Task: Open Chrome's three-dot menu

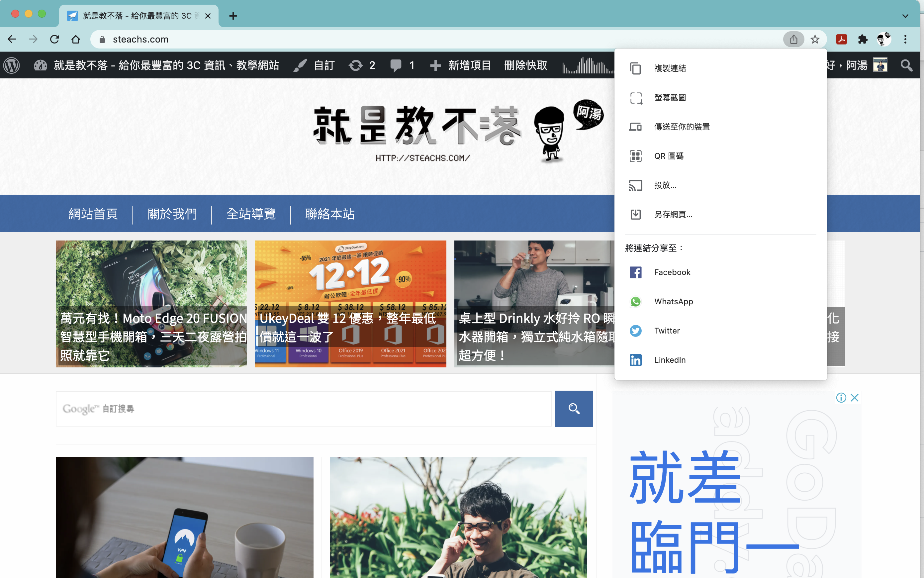Action: pyautogui.click(x=905, y=39)
